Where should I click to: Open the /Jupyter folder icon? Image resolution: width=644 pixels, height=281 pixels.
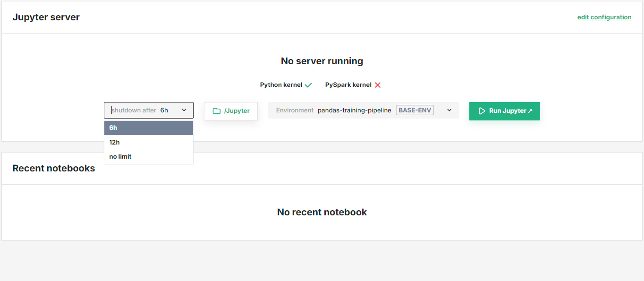click(x=217, y=110)
